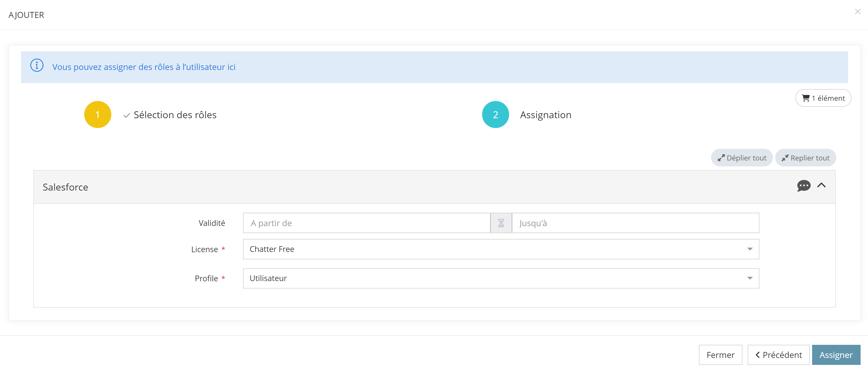Click the Assigner button
Viewport: 868px width, 373px height.
pyautogui.click(x=836, y=355)
